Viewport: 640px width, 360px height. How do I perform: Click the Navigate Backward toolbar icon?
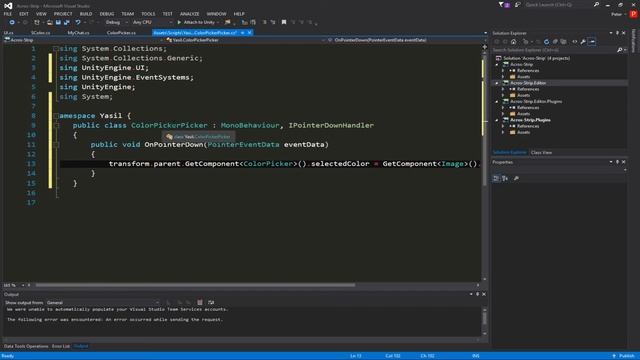click(12, 22)
